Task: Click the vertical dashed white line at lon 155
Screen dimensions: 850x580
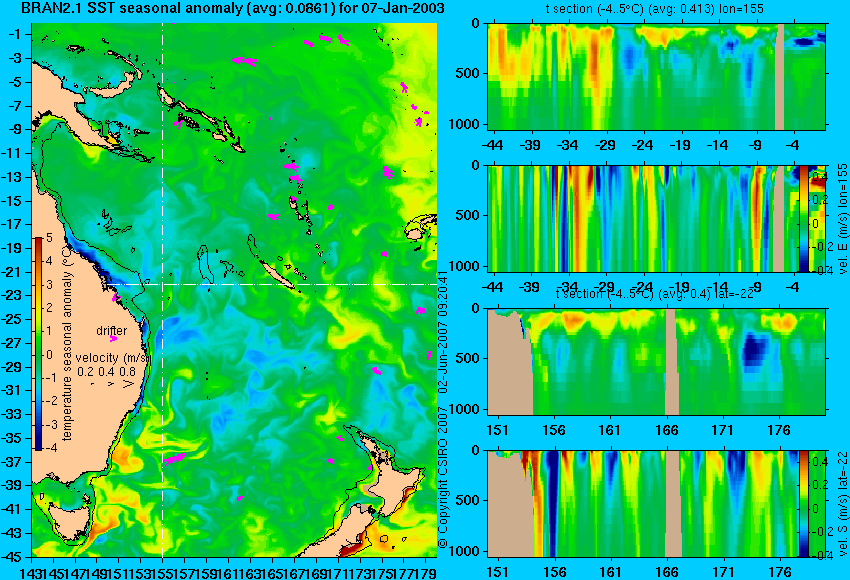Action: (x=162, y=290)
